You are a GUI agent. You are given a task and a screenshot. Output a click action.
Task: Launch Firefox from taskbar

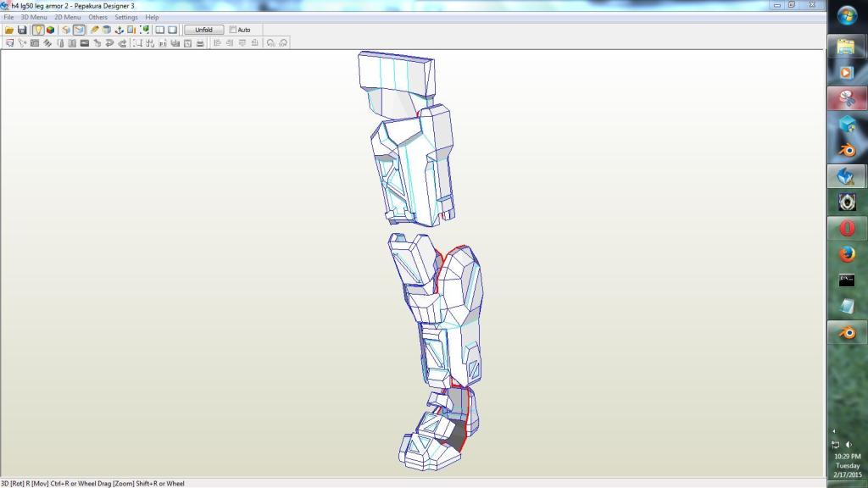pos(847,254)
